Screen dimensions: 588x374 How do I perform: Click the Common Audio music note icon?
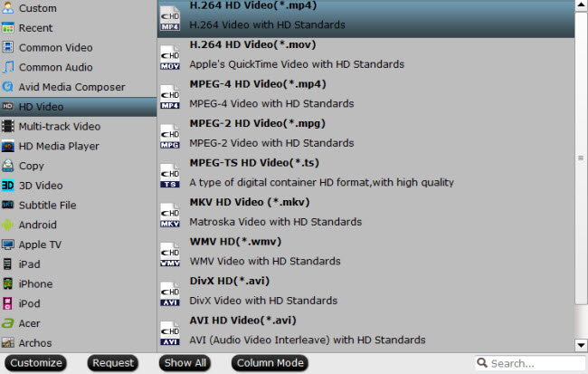(7, 67)
